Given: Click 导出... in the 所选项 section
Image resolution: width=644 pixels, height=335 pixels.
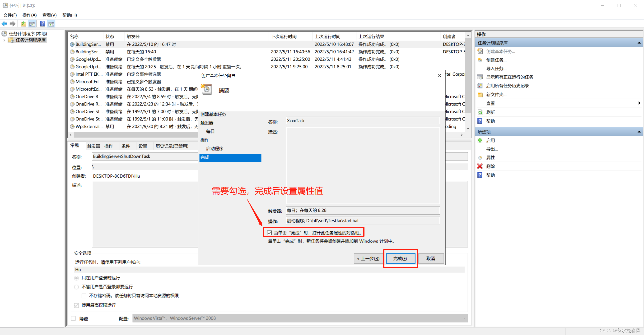Looking at the screenshot, I should [x=492, y=149].
